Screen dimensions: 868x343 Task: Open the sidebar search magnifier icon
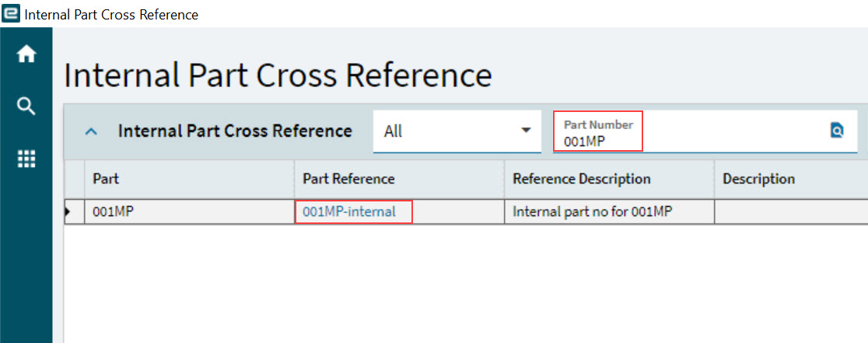26,107
